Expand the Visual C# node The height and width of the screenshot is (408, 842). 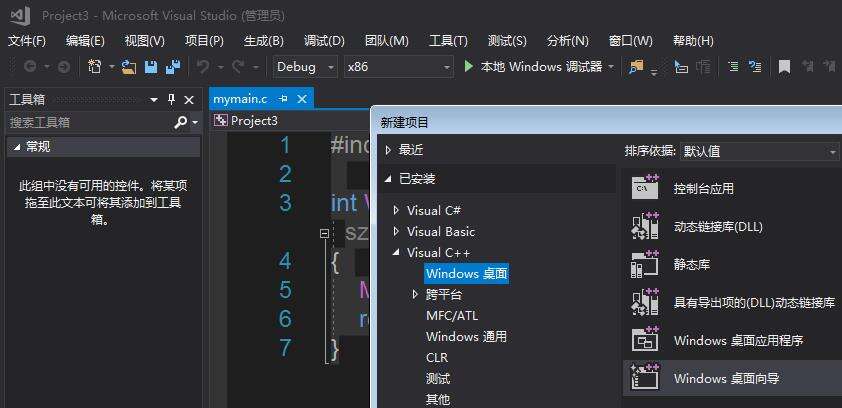(x=396, y=210)
